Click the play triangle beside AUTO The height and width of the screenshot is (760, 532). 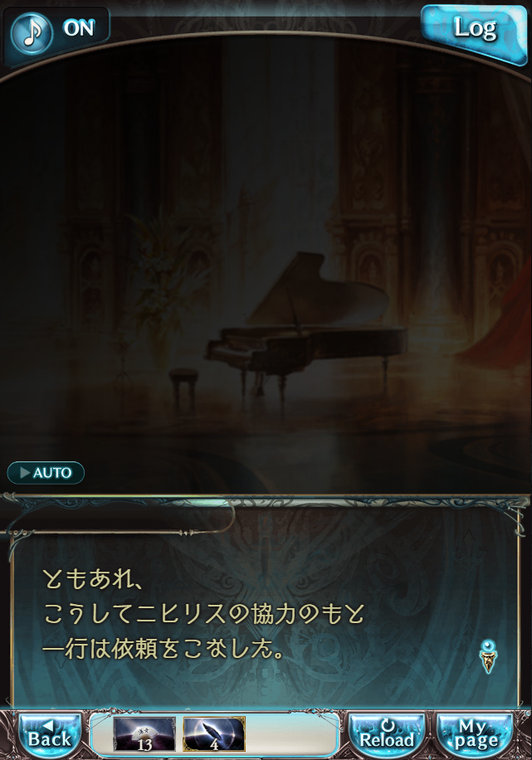[x=25, y=473]
